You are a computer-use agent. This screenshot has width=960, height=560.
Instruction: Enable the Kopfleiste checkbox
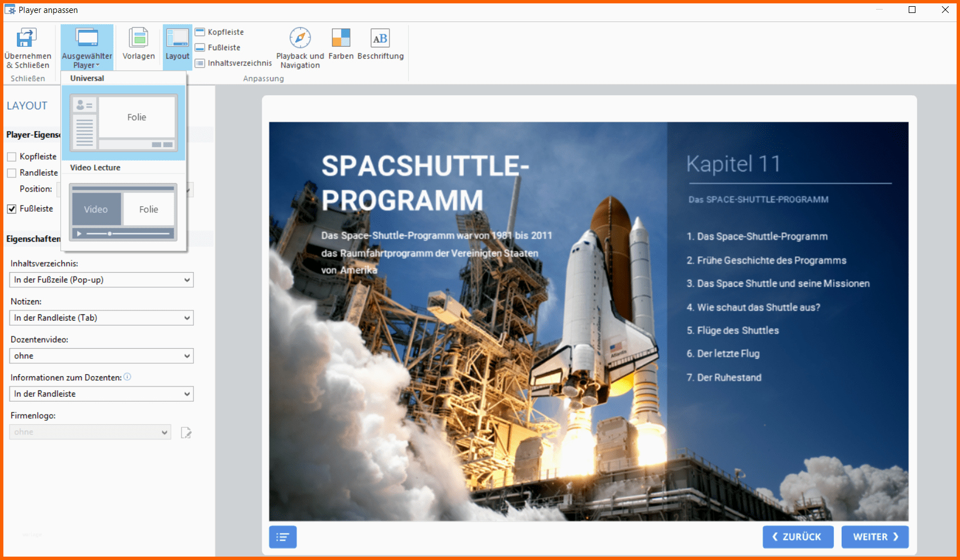pos(12,157)
